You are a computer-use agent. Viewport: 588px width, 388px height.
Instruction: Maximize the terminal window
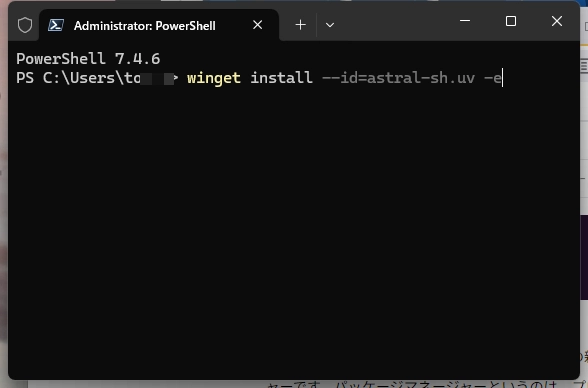(x=511, y=21)
